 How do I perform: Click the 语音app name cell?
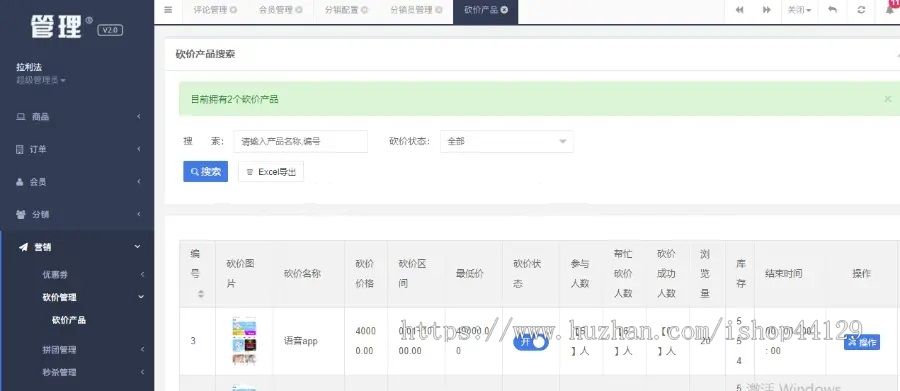tap(301, 341)
